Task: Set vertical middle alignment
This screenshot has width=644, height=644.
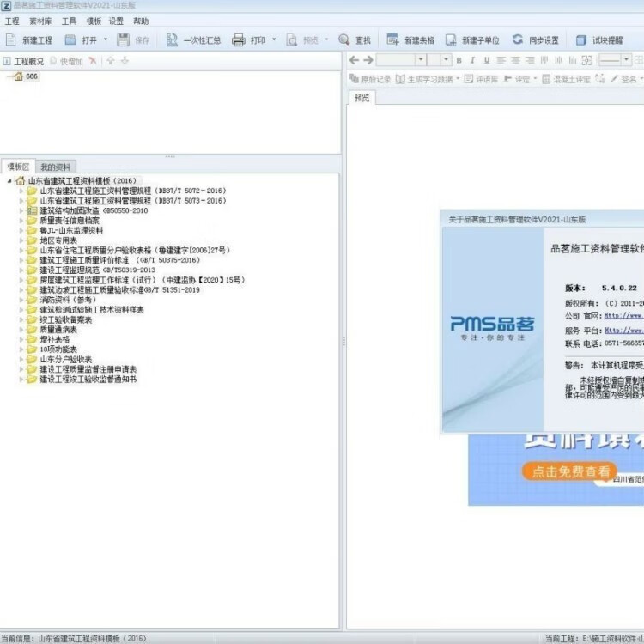Action: 559,60
